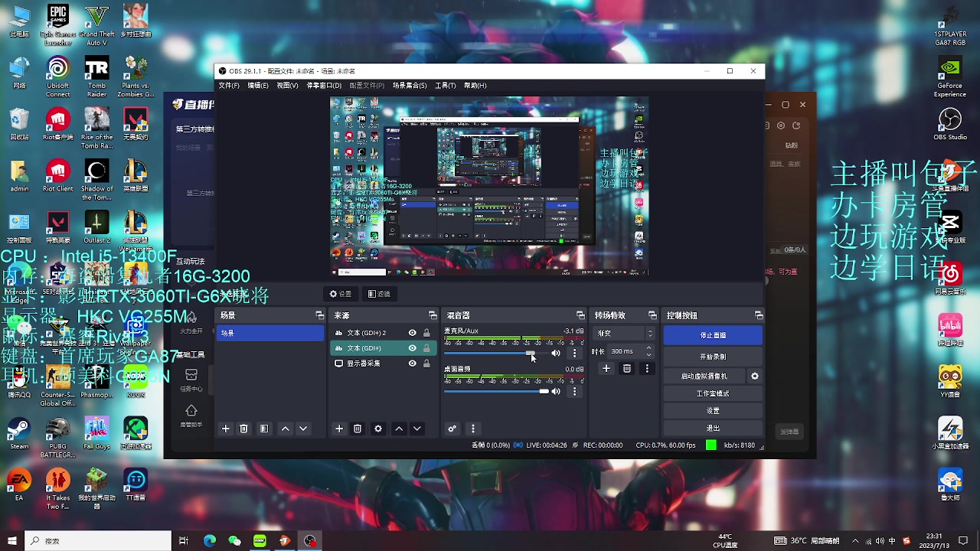This screenshot has height=551, width=980.
Task: Move scene down arrow in 场景 panel
Action: [x=303, y=429]
